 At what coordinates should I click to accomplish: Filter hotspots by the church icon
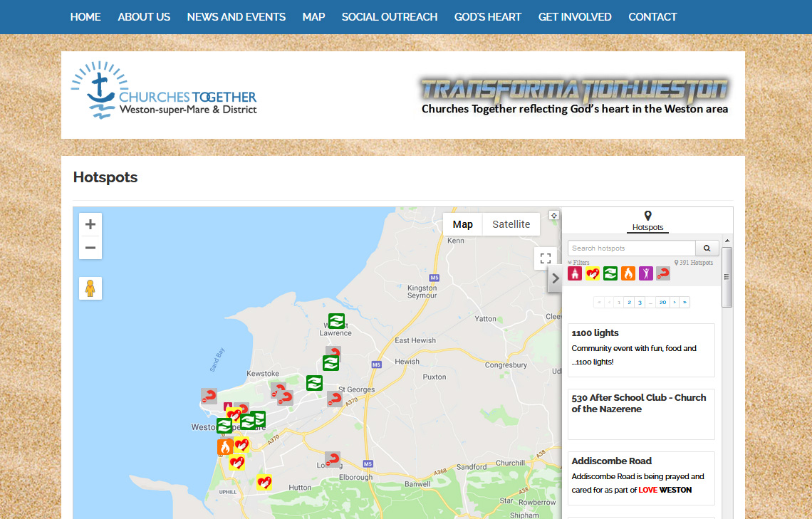[575, 273]
